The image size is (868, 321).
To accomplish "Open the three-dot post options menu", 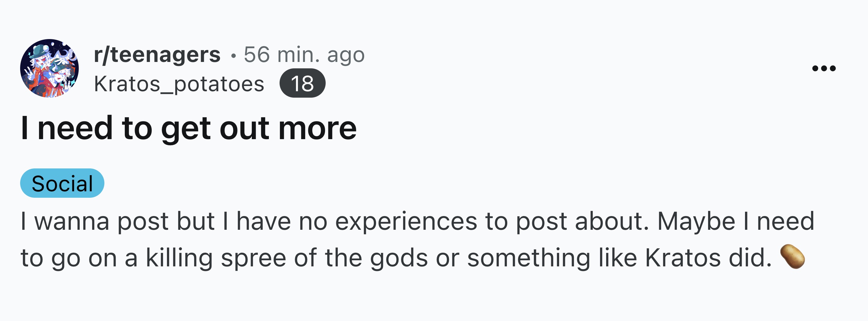I will [x=823, y=68].
